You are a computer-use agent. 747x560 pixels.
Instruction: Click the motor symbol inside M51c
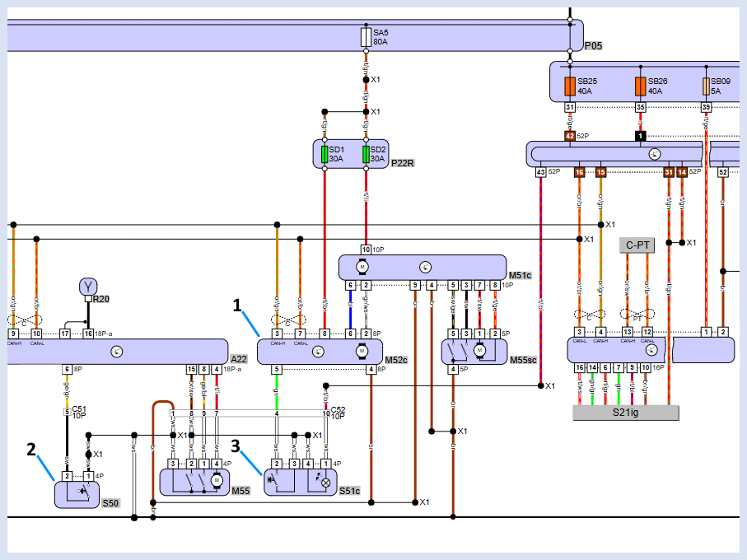(362, 267)
